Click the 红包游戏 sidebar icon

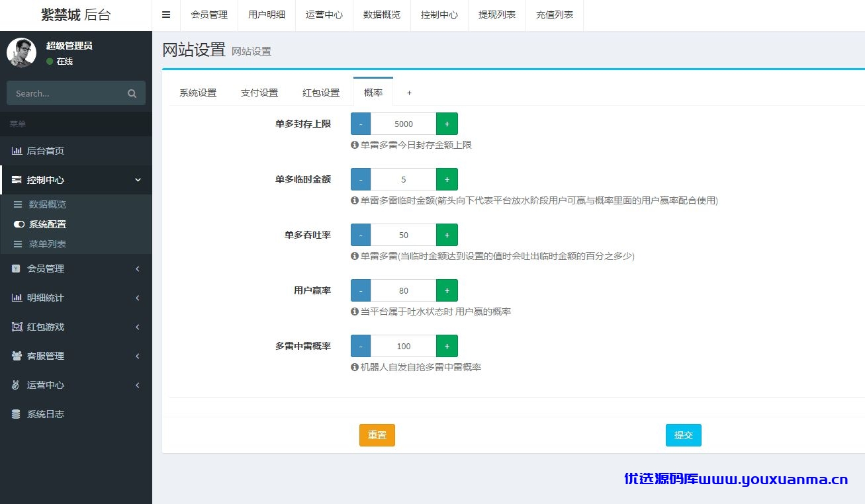17,327
